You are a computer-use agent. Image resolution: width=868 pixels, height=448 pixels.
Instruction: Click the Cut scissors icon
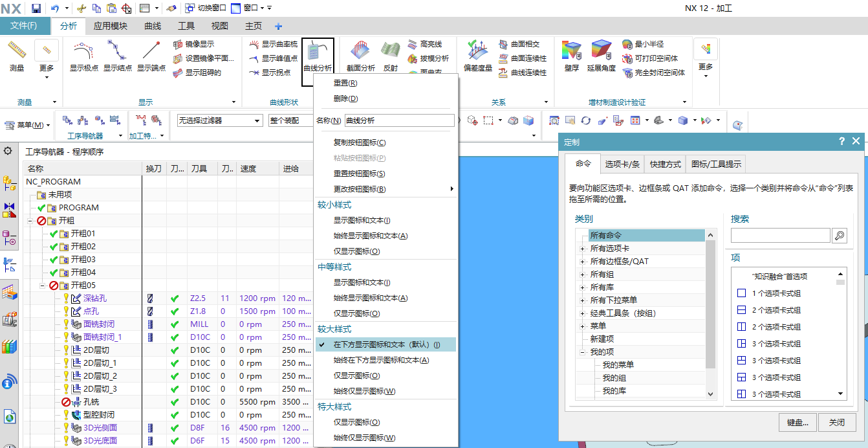click(x=81, y=8)
